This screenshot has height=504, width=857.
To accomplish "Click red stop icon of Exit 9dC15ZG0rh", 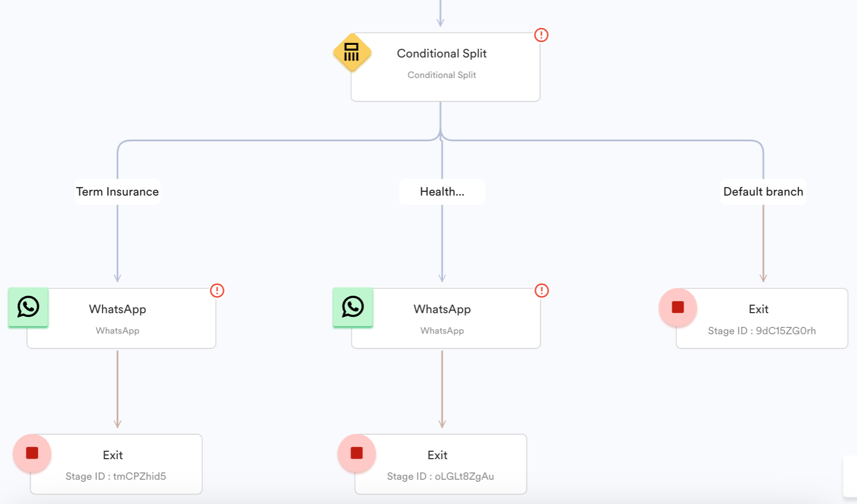I will (678, 307).
